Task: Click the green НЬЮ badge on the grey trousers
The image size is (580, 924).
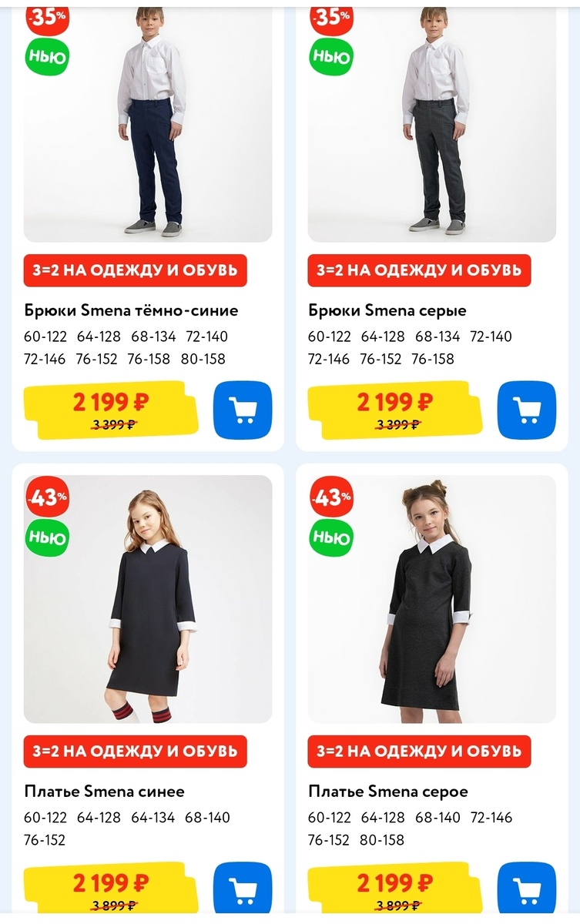Action: [x=331, y=56]
